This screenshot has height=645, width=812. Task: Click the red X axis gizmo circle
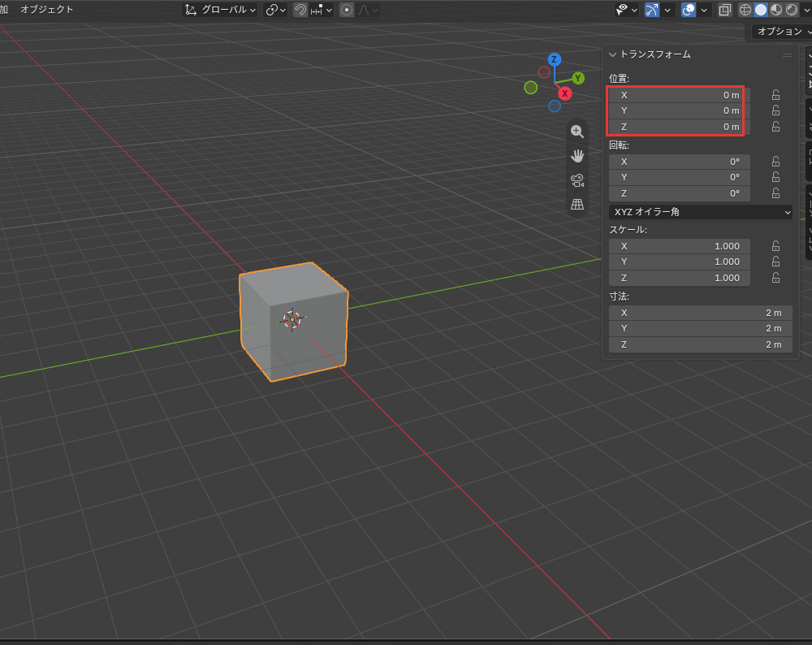click(564, 93)
